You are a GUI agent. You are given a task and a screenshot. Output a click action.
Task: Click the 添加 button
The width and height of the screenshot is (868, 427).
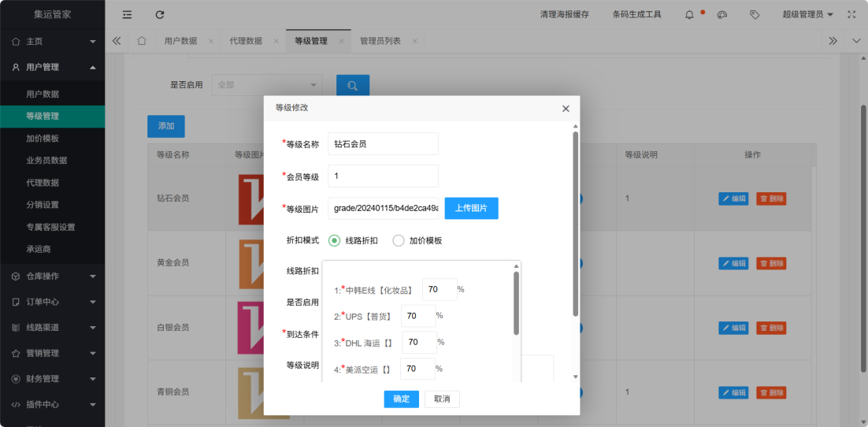pos(166,126)
